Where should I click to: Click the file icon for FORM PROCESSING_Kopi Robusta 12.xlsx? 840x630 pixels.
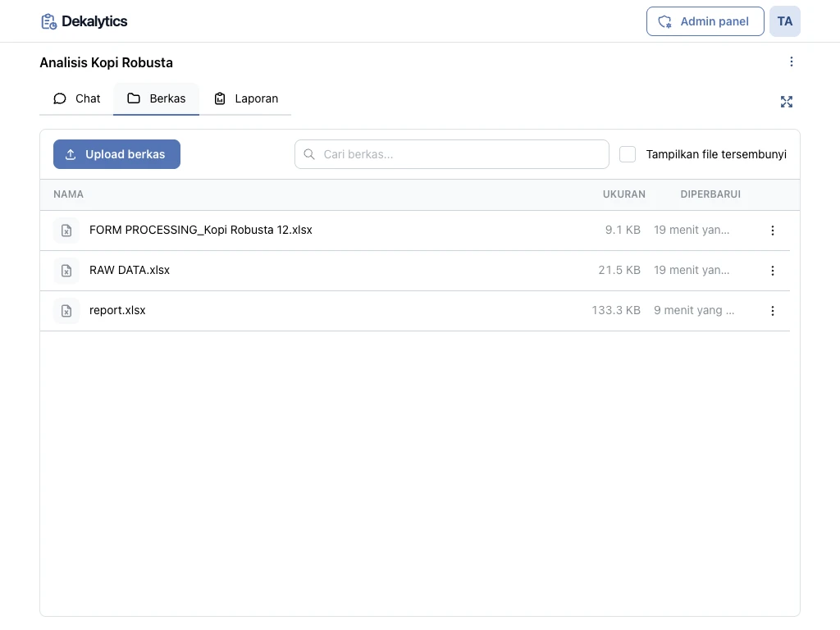[66, 231]
